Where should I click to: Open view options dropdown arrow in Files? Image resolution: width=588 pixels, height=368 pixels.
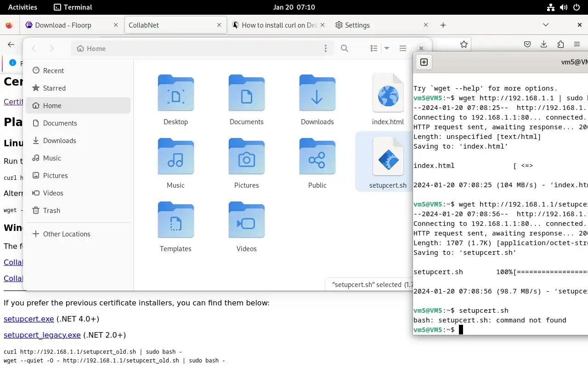coord(387,48)
